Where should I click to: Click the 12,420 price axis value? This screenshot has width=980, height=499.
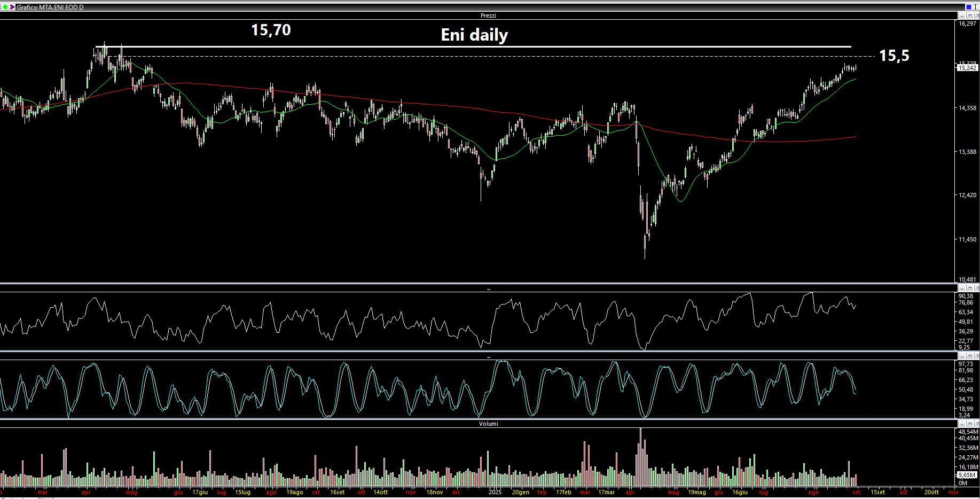point(967,195)
